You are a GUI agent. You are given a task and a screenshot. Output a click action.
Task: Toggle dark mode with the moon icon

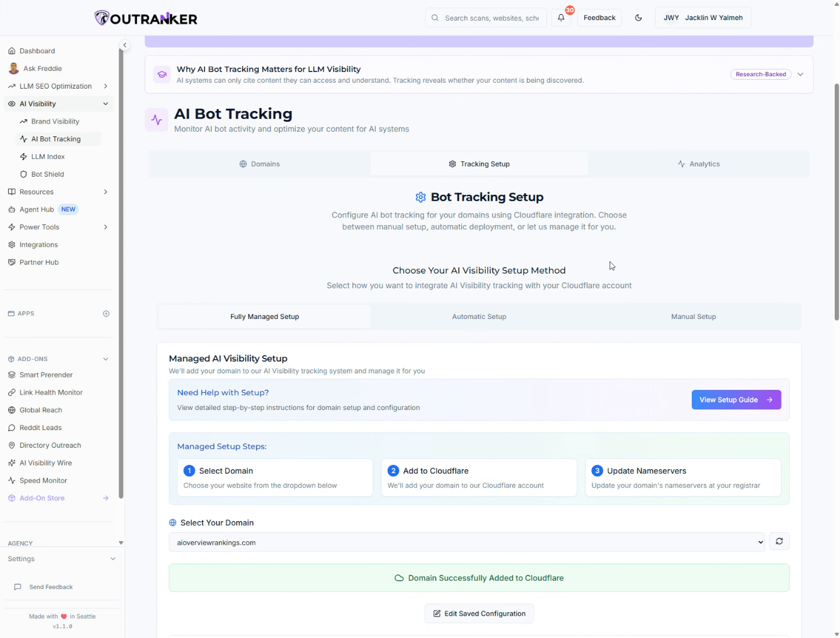coord(638,18)
